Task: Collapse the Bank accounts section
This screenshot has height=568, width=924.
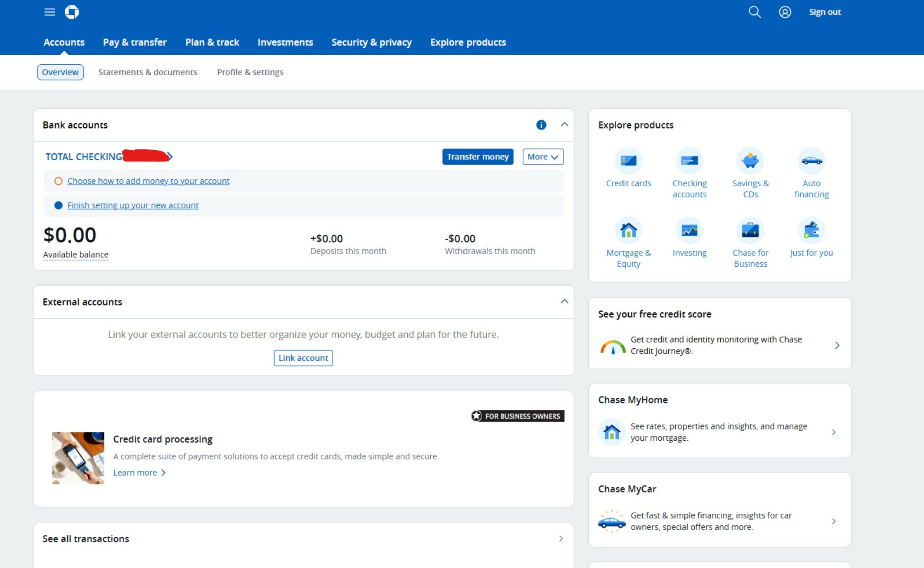Action: pos(564,125)
